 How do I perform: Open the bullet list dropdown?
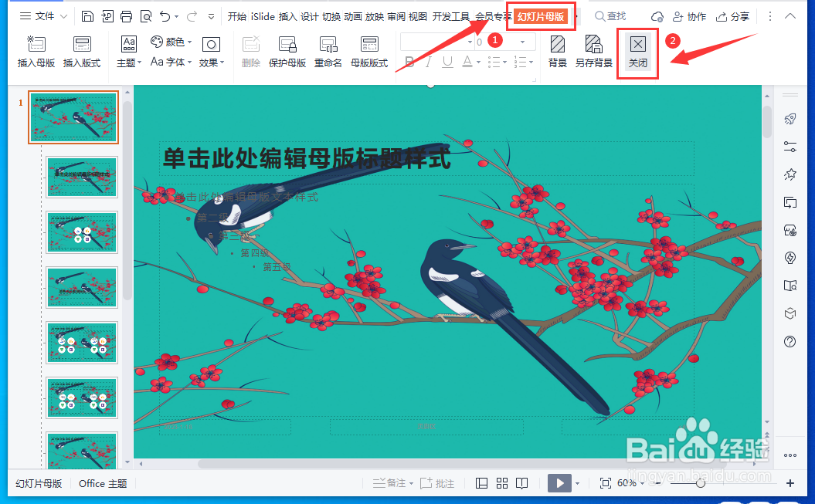tap(504, 63)
